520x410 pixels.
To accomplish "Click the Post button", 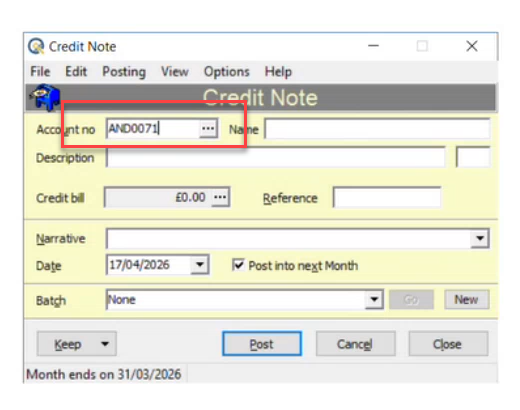I will [x=262, y=344].
